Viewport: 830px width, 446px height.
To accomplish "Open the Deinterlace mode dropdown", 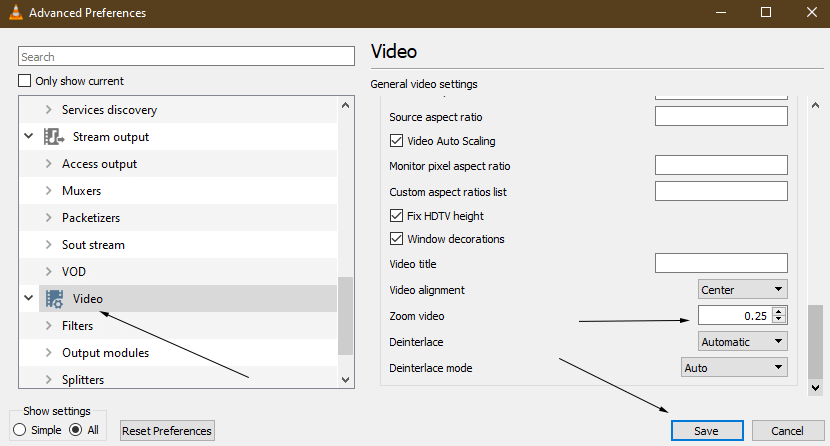I will [734, 367].
